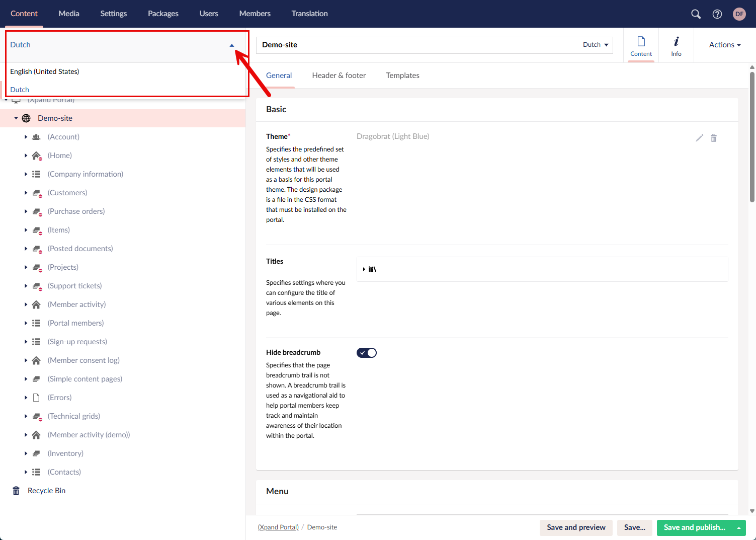Delete the theme with trash icon
This screenshot has width=756, height=540.
click(x=713, y=138)
